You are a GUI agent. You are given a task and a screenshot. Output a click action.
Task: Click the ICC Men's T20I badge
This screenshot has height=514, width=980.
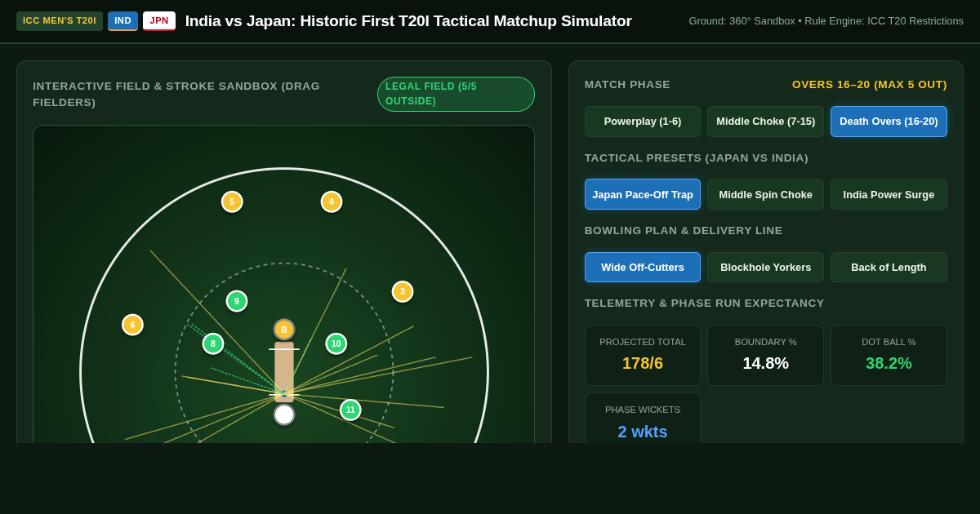pos(60,21)
